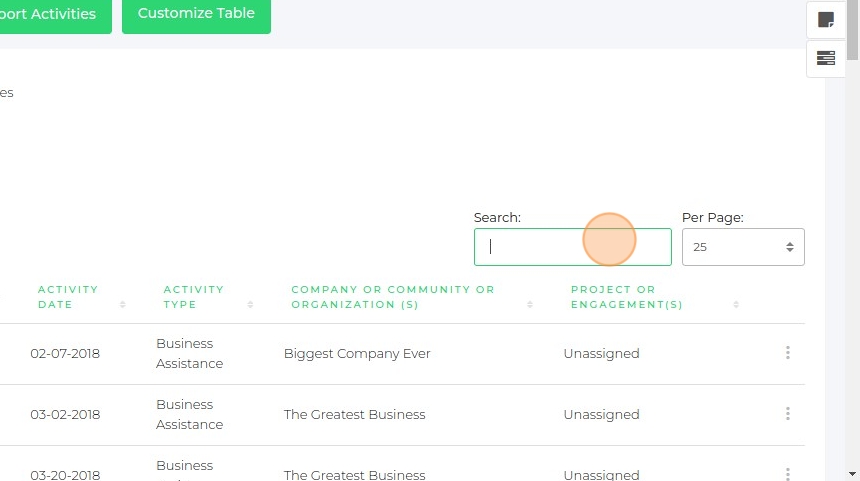Click The Greatest Business in the 03-02-2018 row
This screenshot has width=860, height=481.
[354, 414]
